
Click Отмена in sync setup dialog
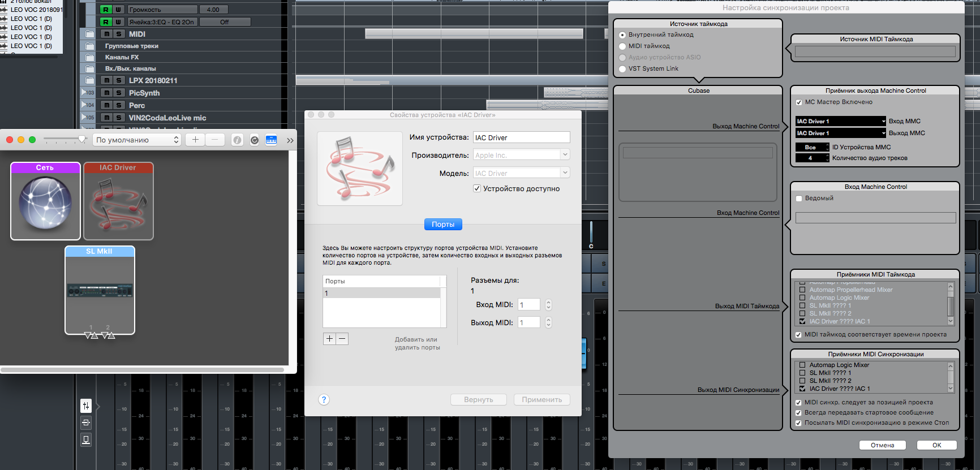click(883, 445)
